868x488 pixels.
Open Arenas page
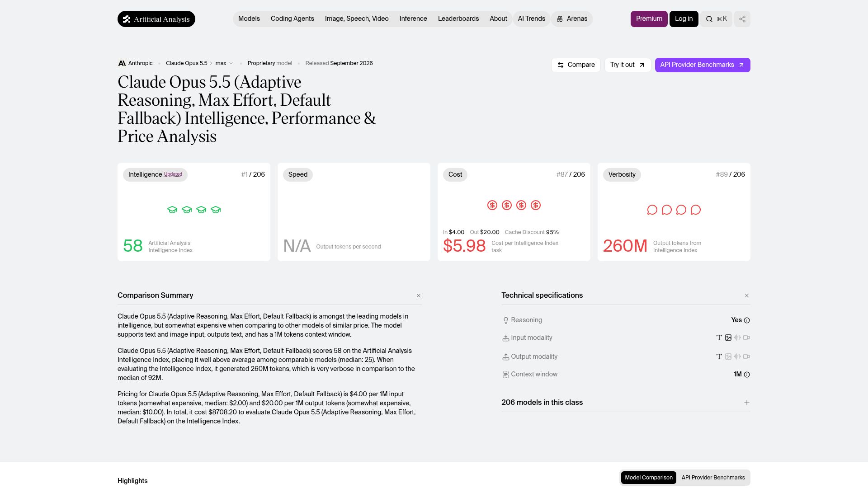(572, 19)
